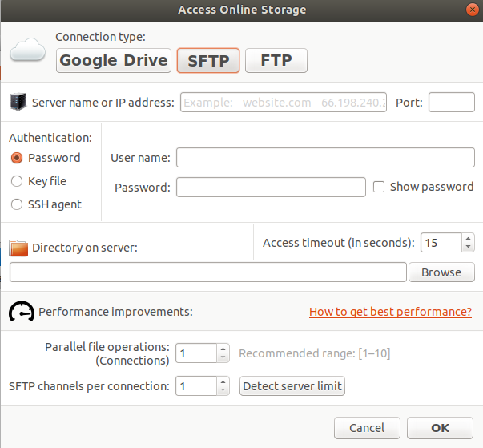Click the server tower icon
Viewport: 483px width, 448px height.
point(18,101)
